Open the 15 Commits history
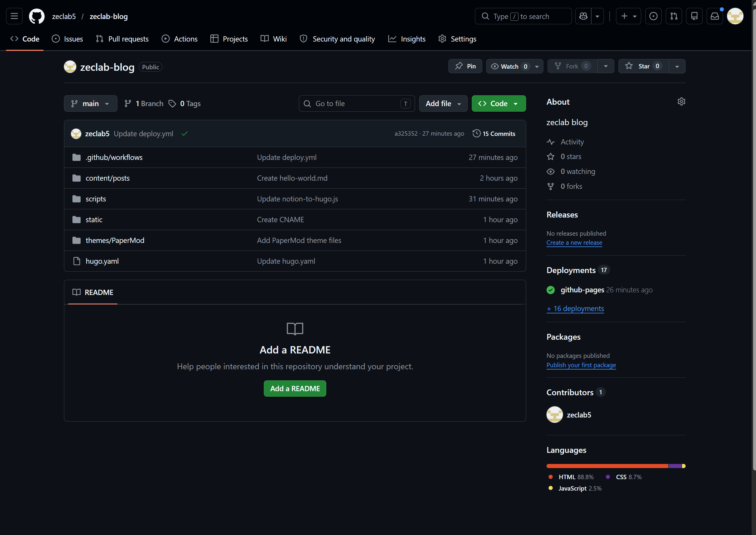756x535 pixels. pos(494,133)
